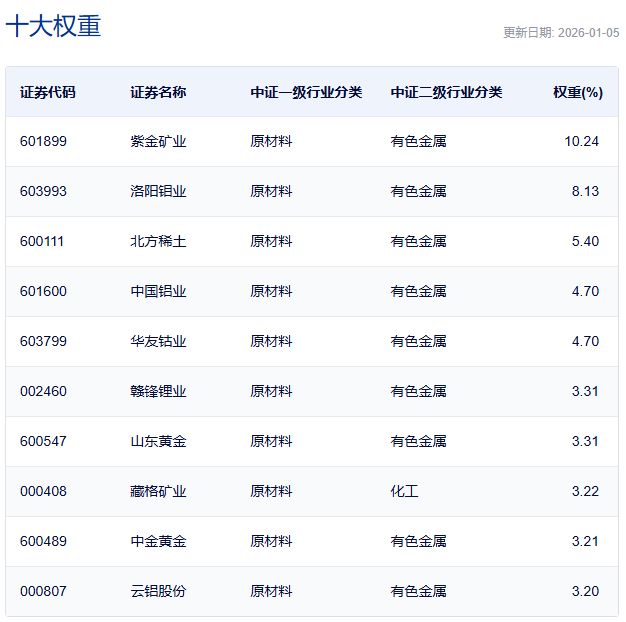Click the 权重(%) column header
Screen dimensions: 626x622
577,92
